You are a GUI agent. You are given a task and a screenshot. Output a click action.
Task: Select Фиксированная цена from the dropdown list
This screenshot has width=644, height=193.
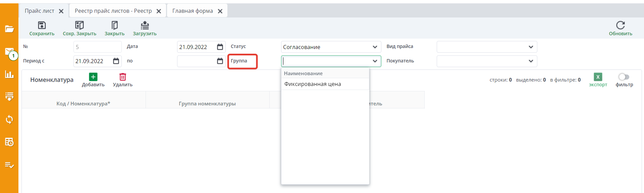coord(313,84)
